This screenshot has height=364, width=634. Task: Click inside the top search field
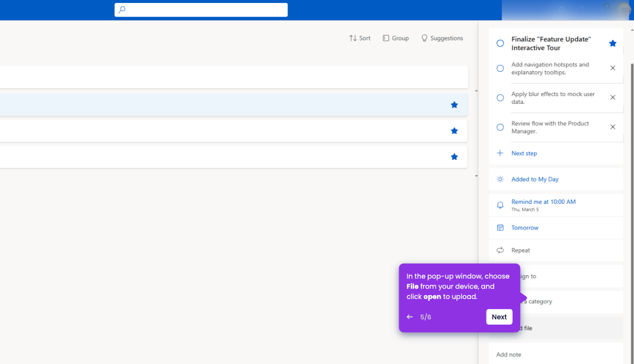pyautogui.click(x=201, y=10)
